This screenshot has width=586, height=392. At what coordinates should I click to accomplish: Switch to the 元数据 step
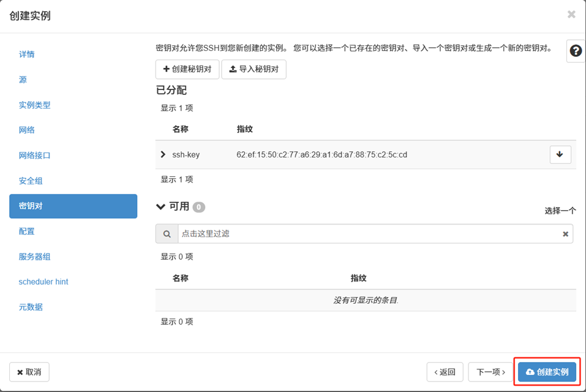tap(31, 307)
